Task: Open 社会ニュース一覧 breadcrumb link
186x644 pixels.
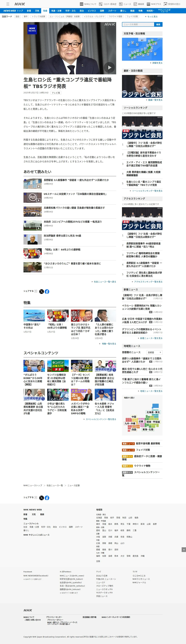Action: point(55,485)
